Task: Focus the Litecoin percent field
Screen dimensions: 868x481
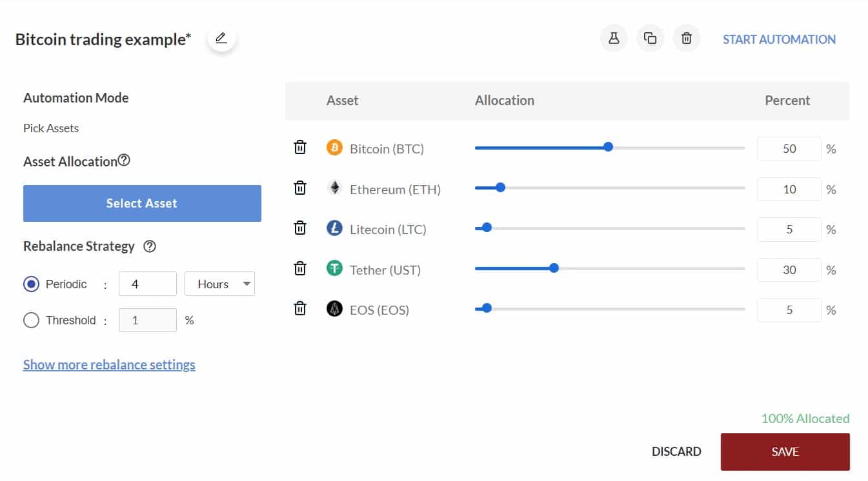Action: click(x=789, y=230)
